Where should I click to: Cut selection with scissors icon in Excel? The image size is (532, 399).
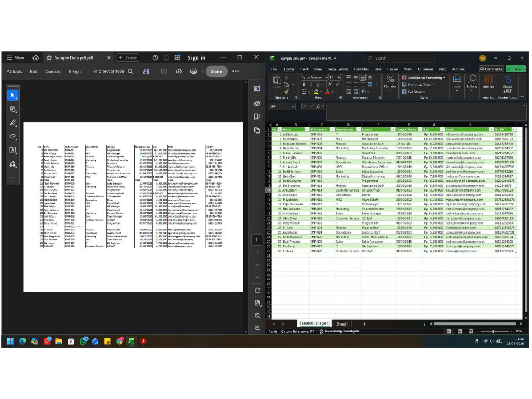point(286,78)
